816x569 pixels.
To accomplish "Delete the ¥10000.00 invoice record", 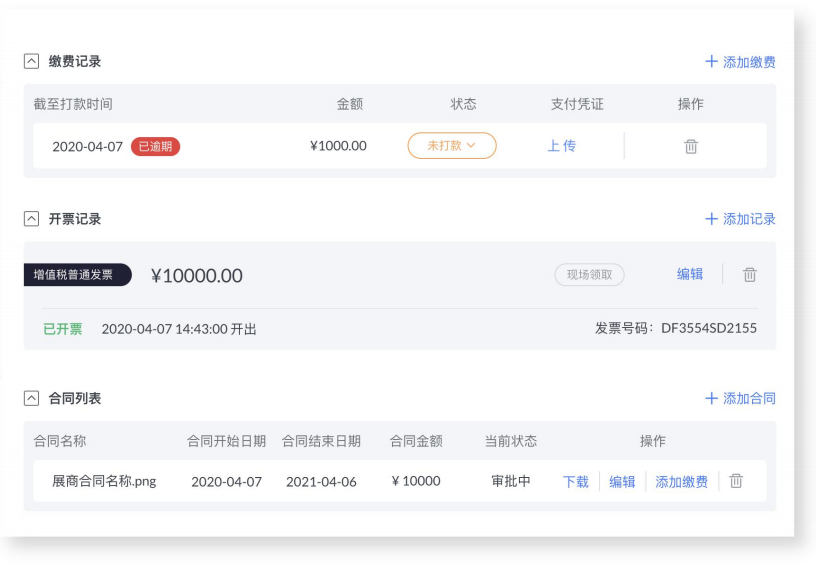I will click(749, 274).
